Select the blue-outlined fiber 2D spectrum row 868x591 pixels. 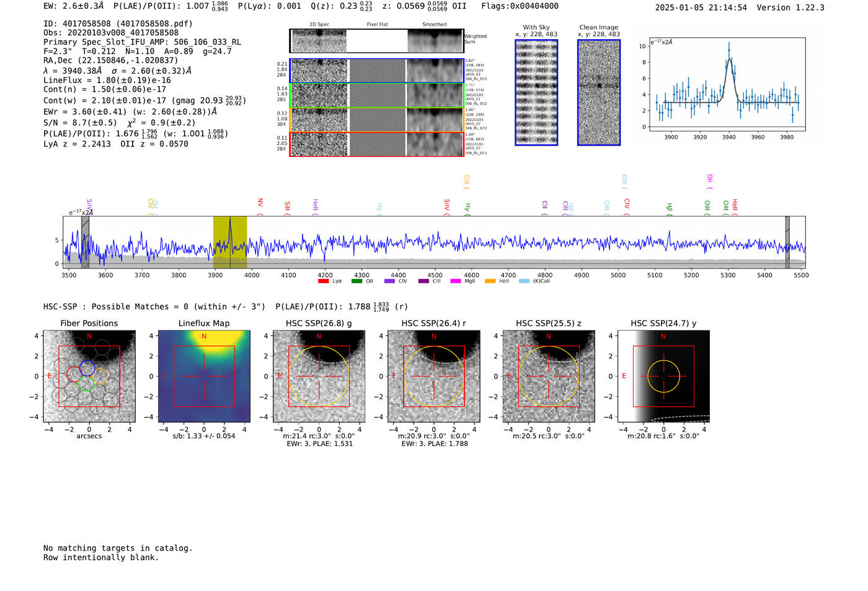(x=376, y=71)
